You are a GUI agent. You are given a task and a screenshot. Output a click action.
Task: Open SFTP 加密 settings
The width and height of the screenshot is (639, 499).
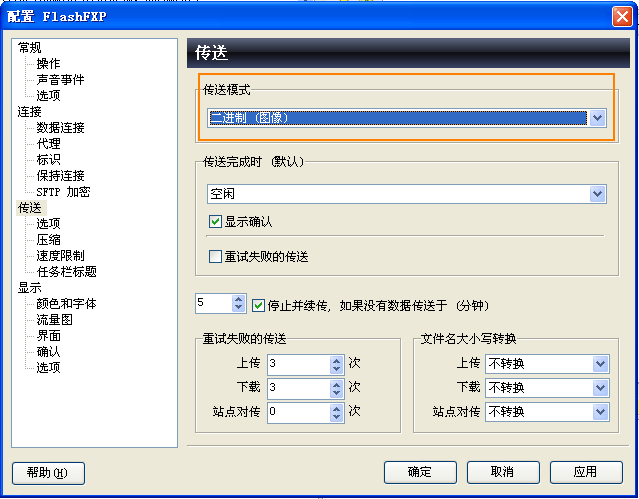(63, 192)
